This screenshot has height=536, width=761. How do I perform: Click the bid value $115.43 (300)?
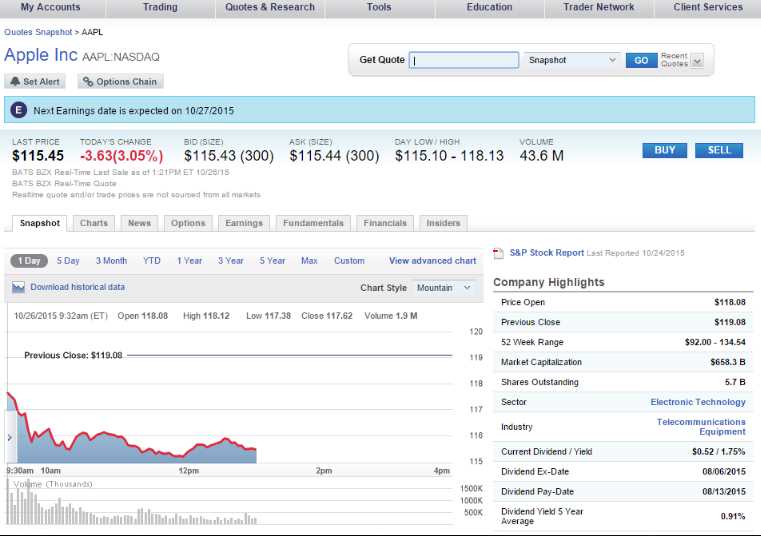click(x=229, y=156)
